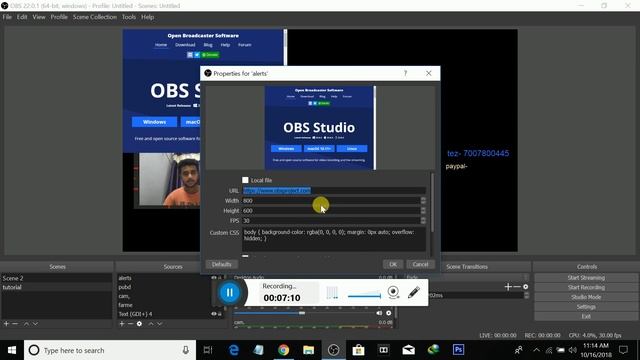Move scene up in Scenes panel
This screenshot has width=640, height=360.
26,324
